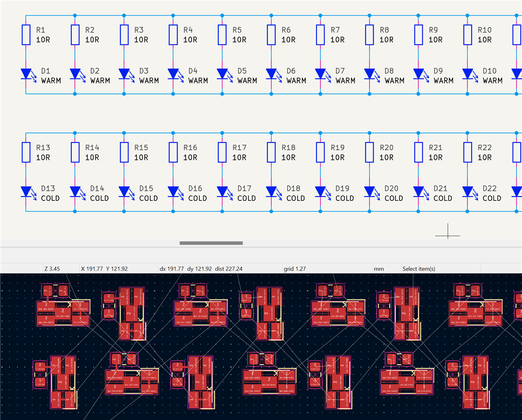Image resolution: width=522 pixels, height=420 pixels.
Task: Click the 'R22' reference label
Action: [485, 148]
